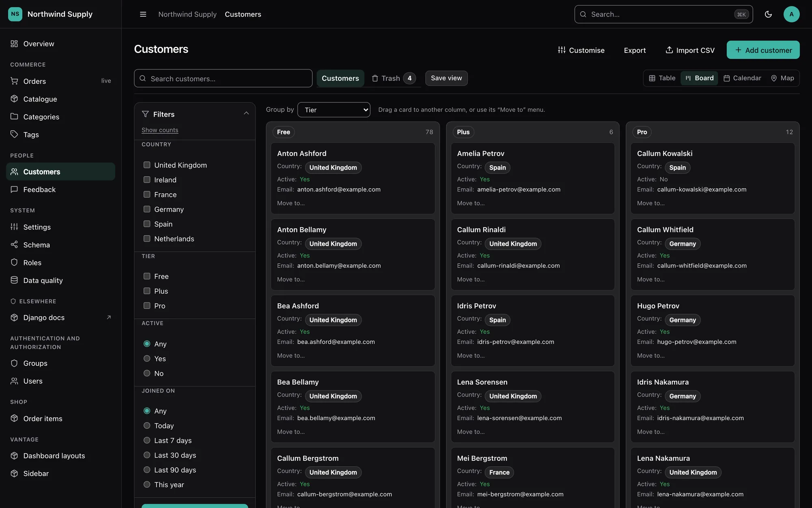Switch theme with the moon icon

point(768,14)
